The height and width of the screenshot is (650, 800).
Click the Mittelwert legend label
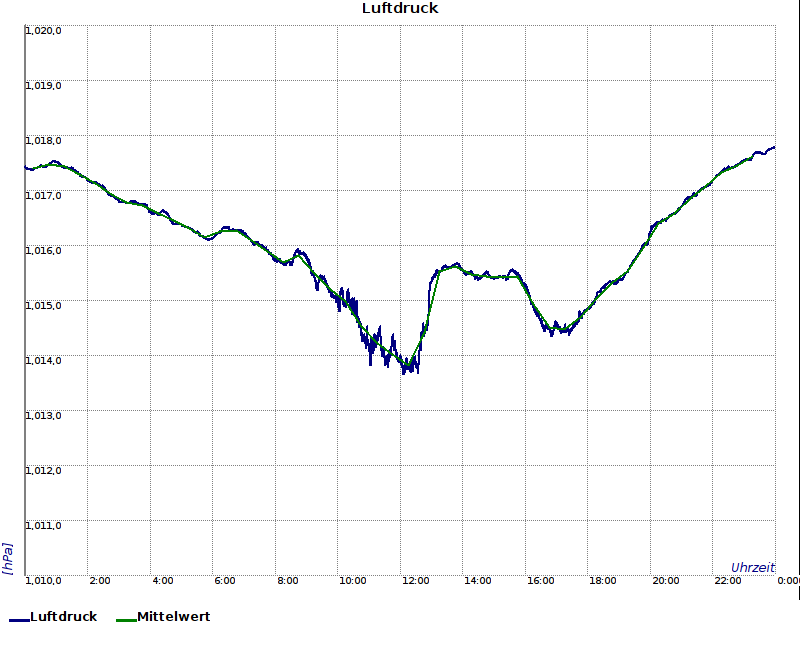[173, 616]
